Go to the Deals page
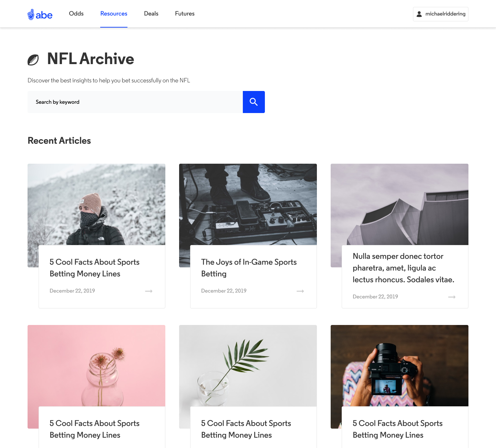This screenshot has width=496, height=448. [x=151, y=14]
